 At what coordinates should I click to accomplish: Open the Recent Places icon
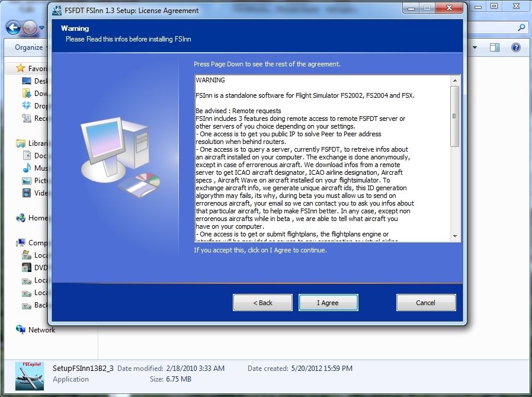[x=27, y=118]
